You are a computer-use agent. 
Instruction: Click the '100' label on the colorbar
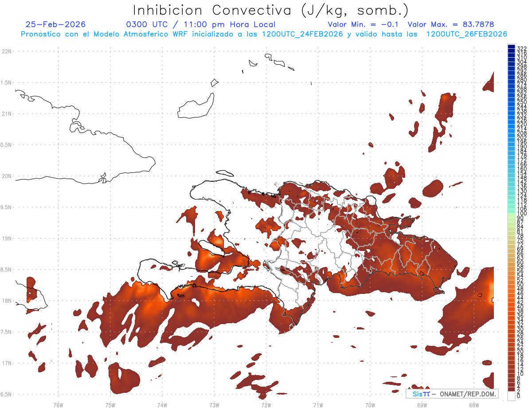click(x=522, y=213)
